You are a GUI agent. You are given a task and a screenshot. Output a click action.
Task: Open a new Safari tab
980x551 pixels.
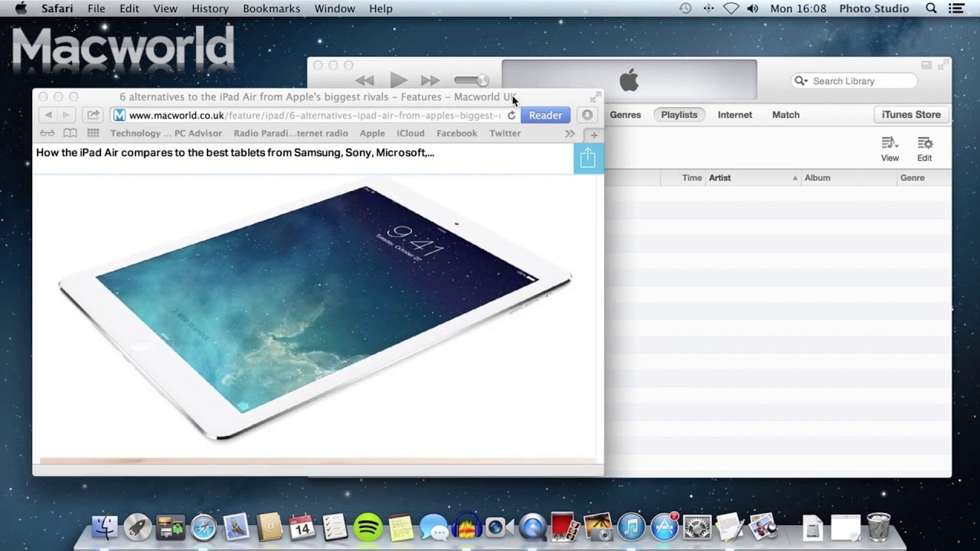click(x=593, y=135)
